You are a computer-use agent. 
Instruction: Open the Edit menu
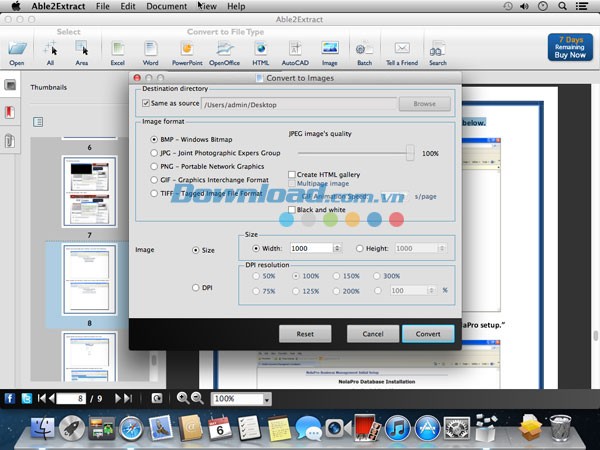[128, 6]
